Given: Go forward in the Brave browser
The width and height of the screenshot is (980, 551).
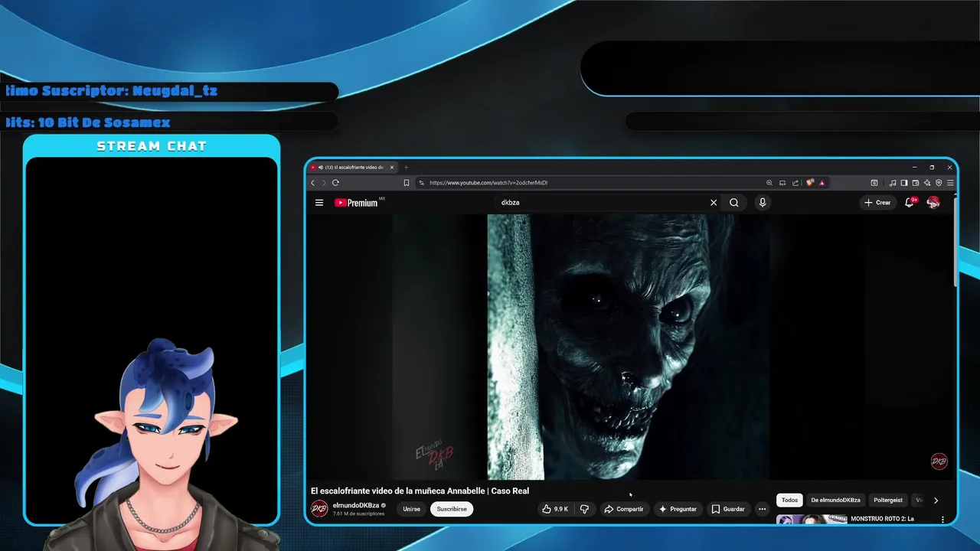Looking at the screenshot, I should tap(323, 183).
